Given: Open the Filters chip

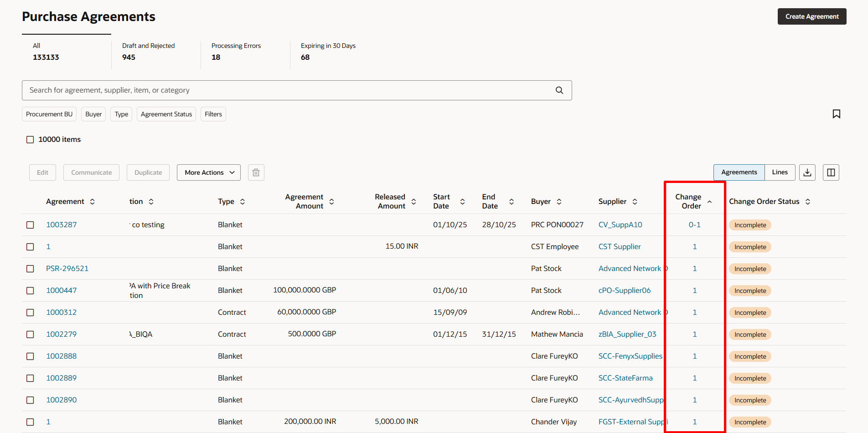Looking at the screenshot, I should click(x=213, y=114).
